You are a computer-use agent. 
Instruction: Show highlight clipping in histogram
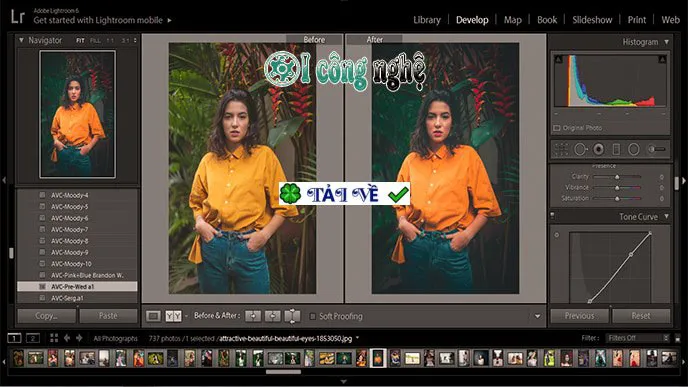pos(663,59)
